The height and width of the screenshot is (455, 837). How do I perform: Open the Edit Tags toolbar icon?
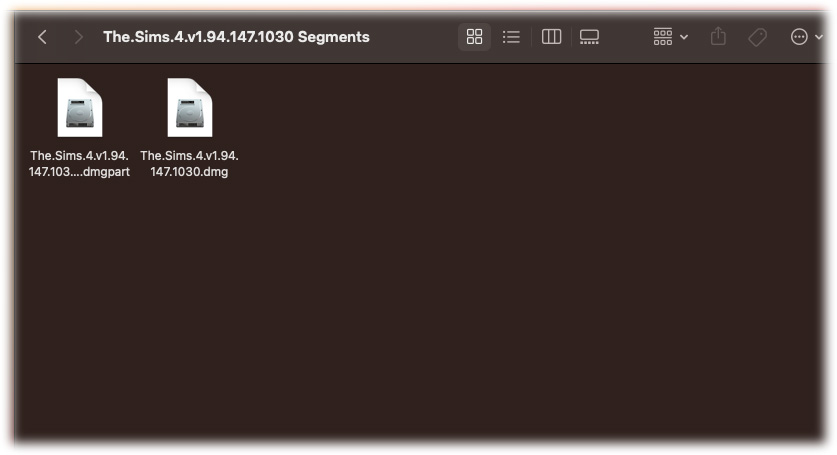(x=757, y=37)
